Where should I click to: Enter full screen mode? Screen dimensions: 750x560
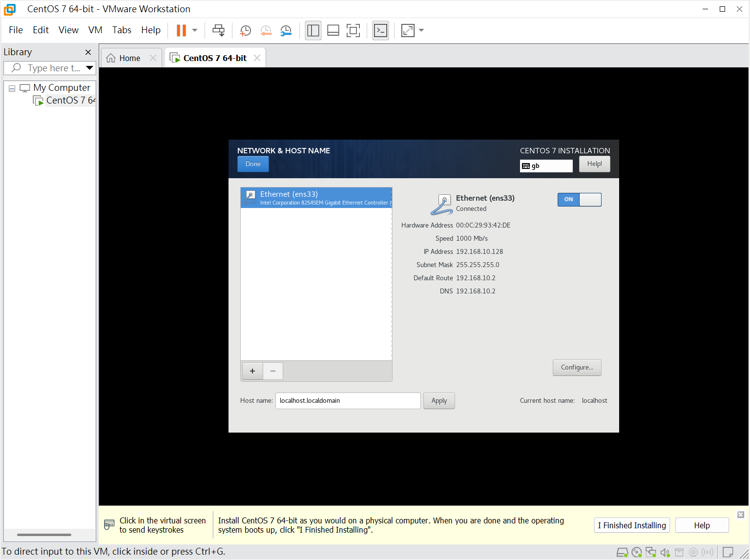pyautogui.click(x=353, y=30)
